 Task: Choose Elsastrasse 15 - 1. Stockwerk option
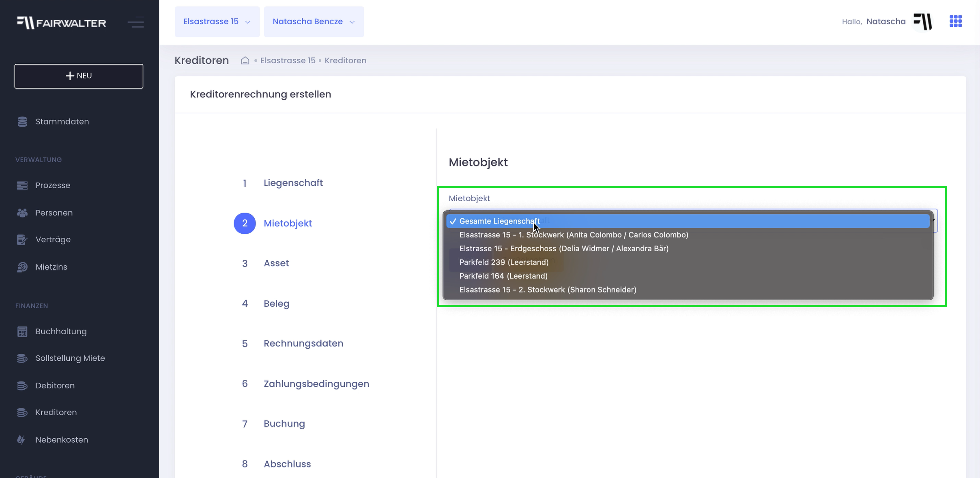[x=688, y=235]
